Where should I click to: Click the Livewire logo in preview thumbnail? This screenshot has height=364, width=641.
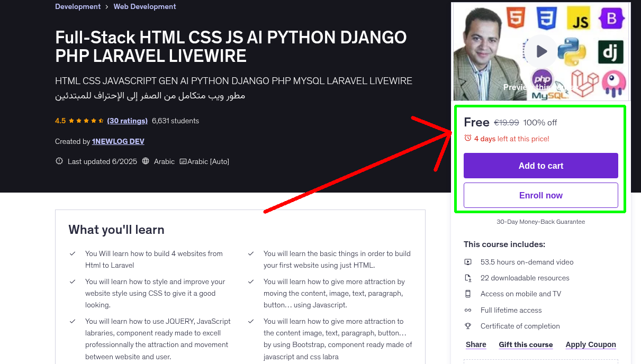[x=614, y=84]
